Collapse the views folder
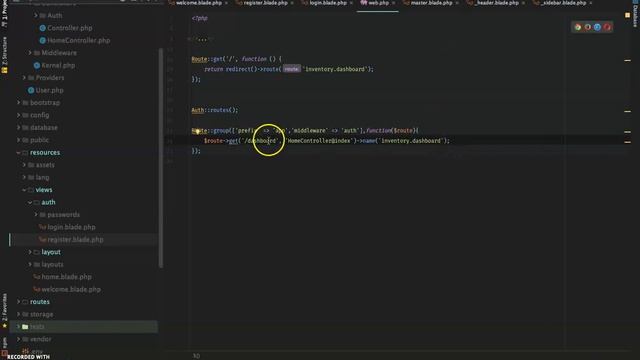The height and width of the screenshot is (360, 640). [x=24, y=190]
